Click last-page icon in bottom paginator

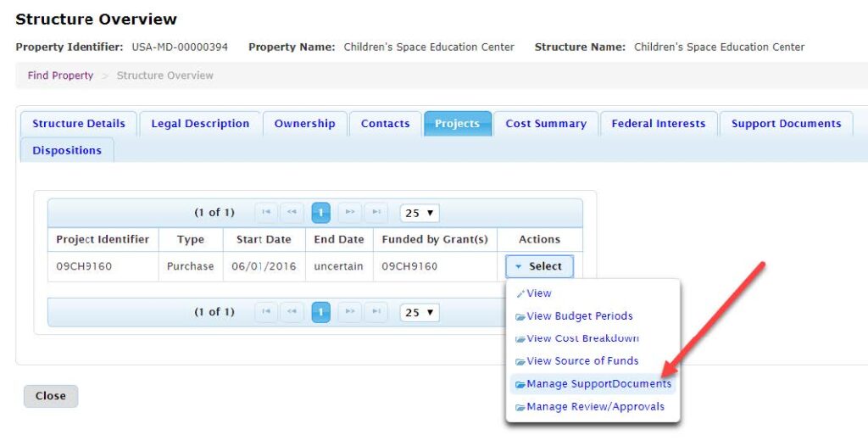point(376,312)
